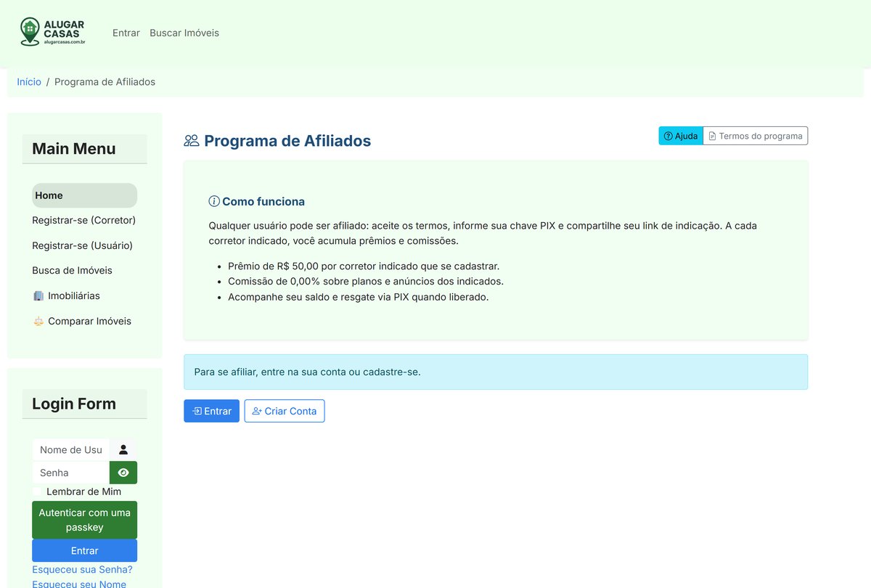Click the Comparar Imóveis scale icon
The image size is (871, 588).
38,321
